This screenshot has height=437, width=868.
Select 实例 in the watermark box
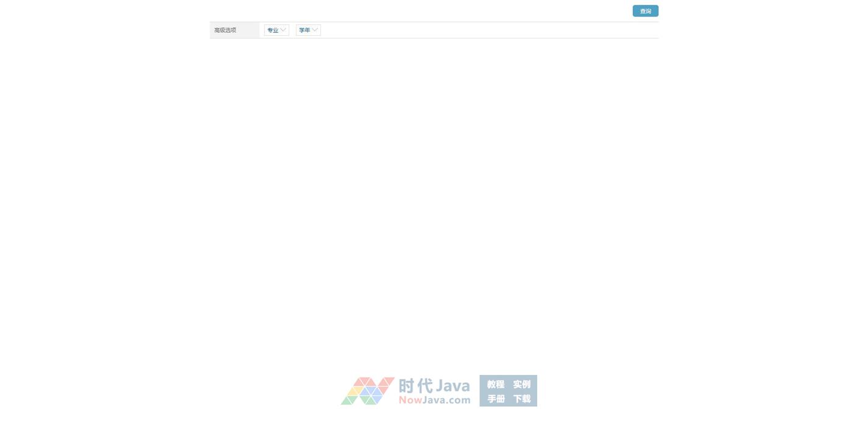click(521, 385)
